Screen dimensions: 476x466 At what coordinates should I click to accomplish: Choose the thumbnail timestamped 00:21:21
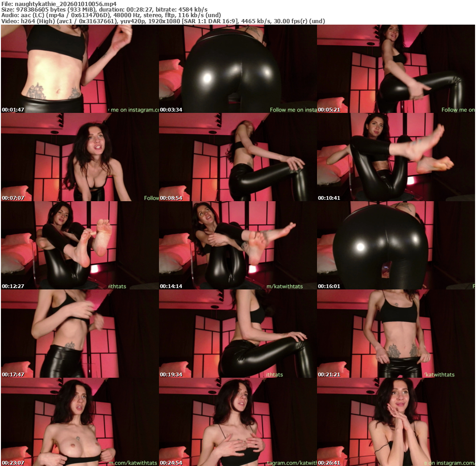tap(396, 334)
